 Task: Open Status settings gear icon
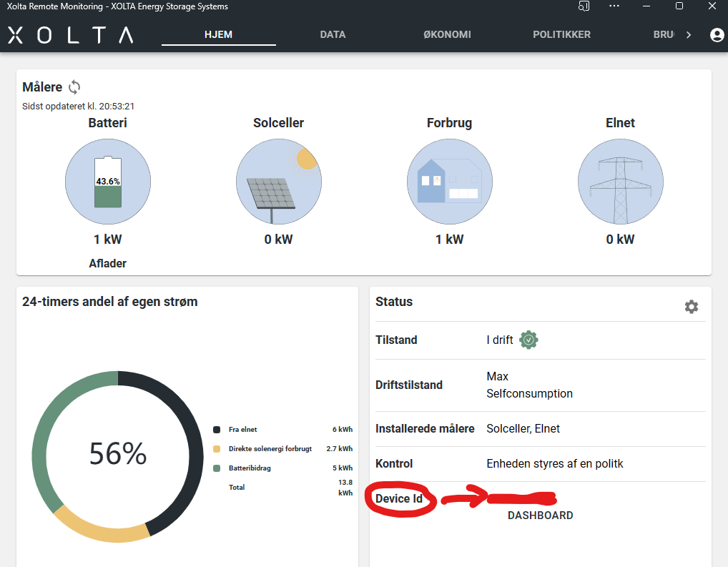click(x=692, y=307)
